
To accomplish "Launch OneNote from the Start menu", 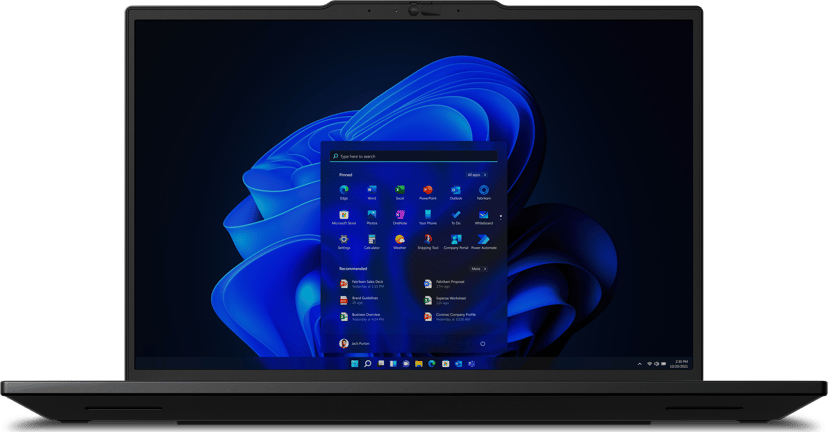I will [x=400, y=216].
